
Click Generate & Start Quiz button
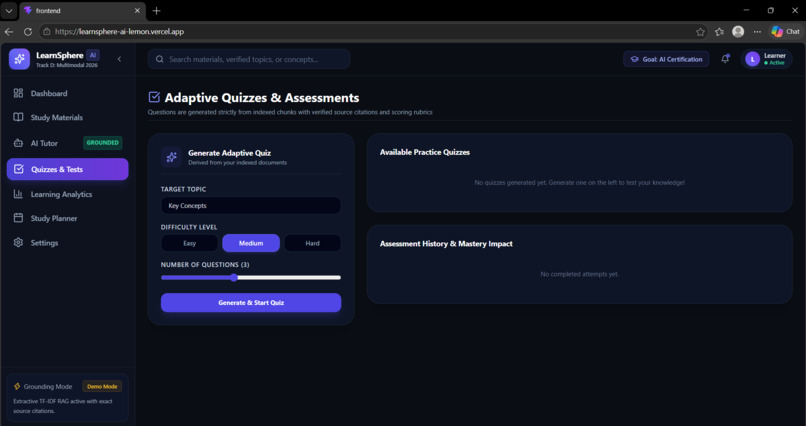pos(251,303)
